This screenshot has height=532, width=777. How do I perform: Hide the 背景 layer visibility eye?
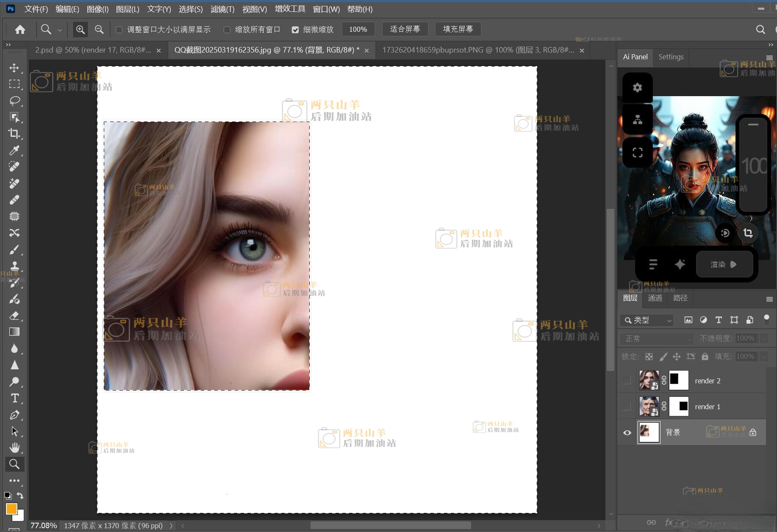[x=627, y=432]
